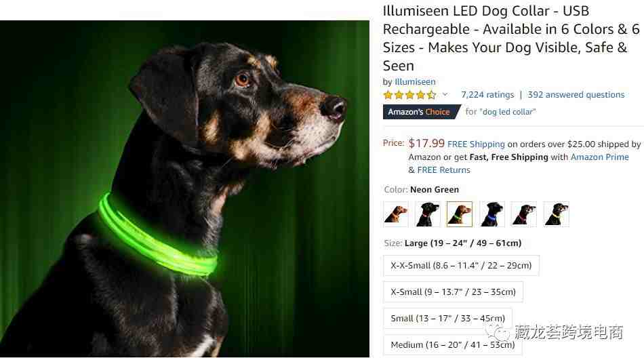Screen dimensions: 644x360
Task: Select the X-X-Small size option
Action: click(x=461, y=266)
